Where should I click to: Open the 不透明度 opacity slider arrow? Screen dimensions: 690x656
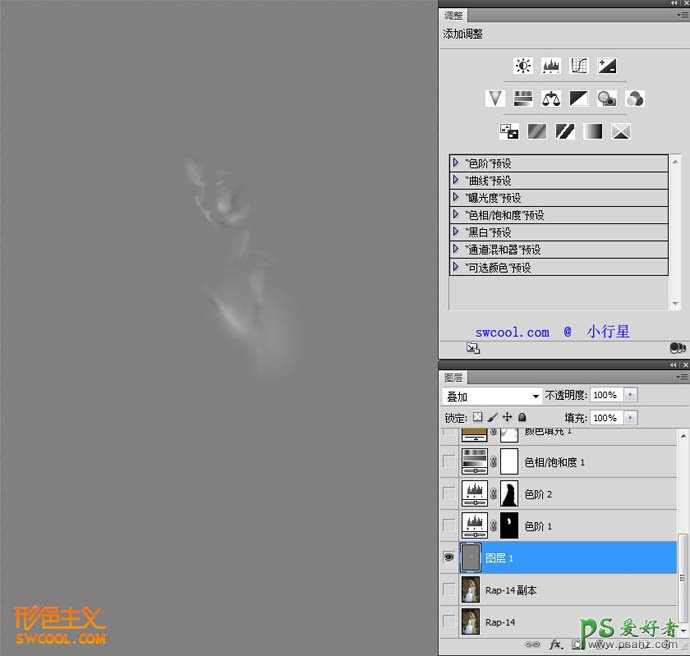pyautogui.click(x=630, y=395)
